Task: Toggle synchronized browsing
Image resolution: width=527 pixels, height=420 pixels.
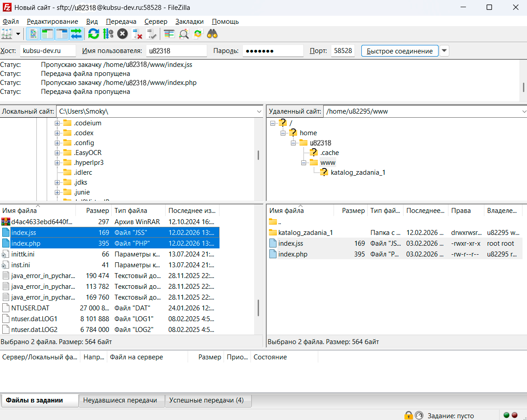Action: tap(198, 34)
